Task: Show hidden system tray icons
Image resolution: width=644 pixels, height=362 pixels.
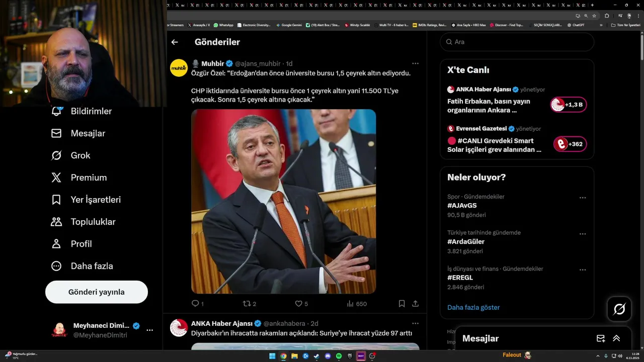Action: [599, 356]
